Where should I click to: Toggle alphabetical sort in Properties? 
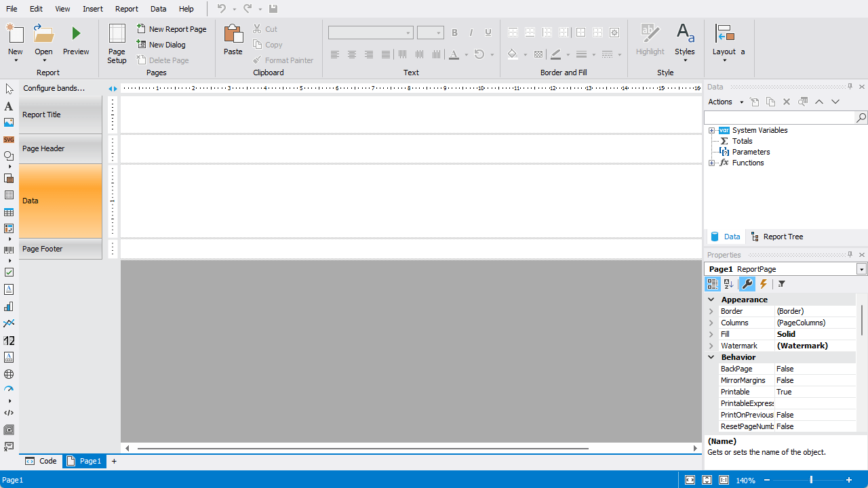[728, 284]
